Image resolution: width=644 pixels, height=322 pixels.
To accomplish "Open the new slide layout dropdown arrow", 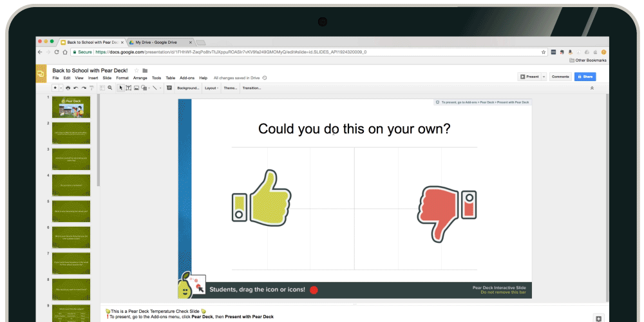I will coord(61,88).
